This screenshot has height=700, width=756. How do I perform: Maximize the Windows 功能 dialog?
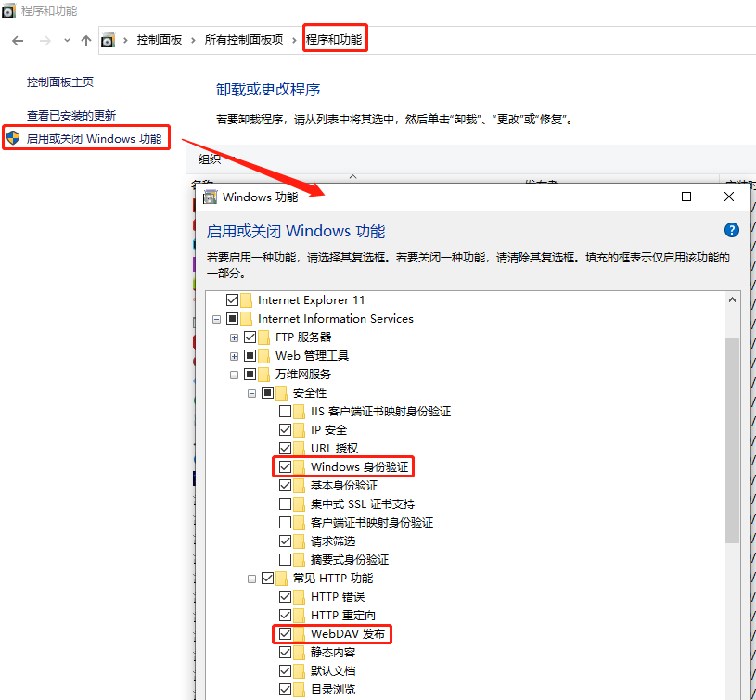686,197
